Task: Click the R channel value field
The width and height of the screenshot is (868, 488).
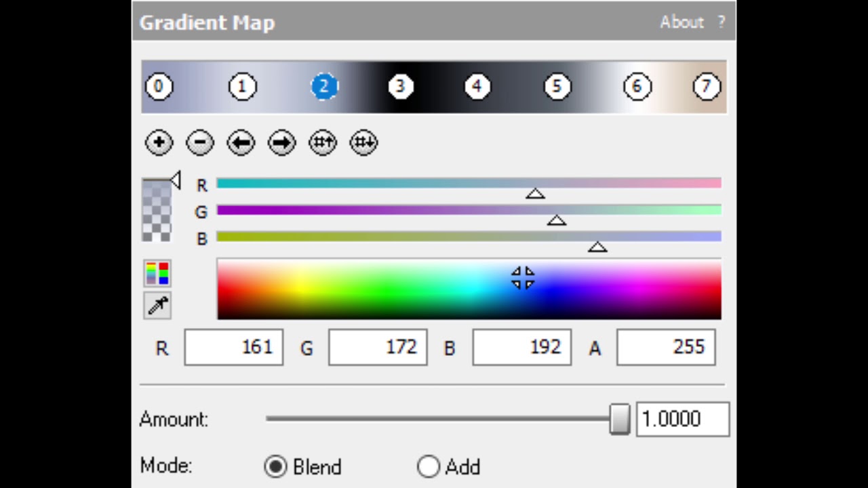Action: tap(234, 348)
